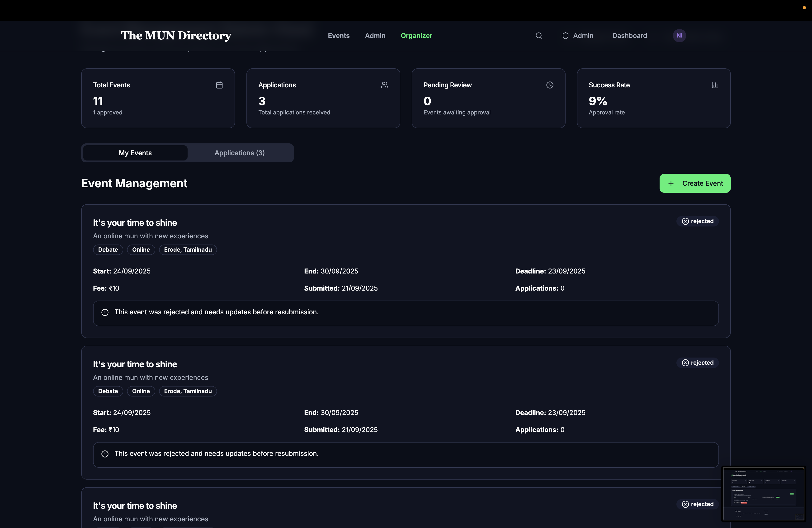Click the calendar icon on Total Events card
The width and height of the screenshot is (812, 528).
click(219, 85)
